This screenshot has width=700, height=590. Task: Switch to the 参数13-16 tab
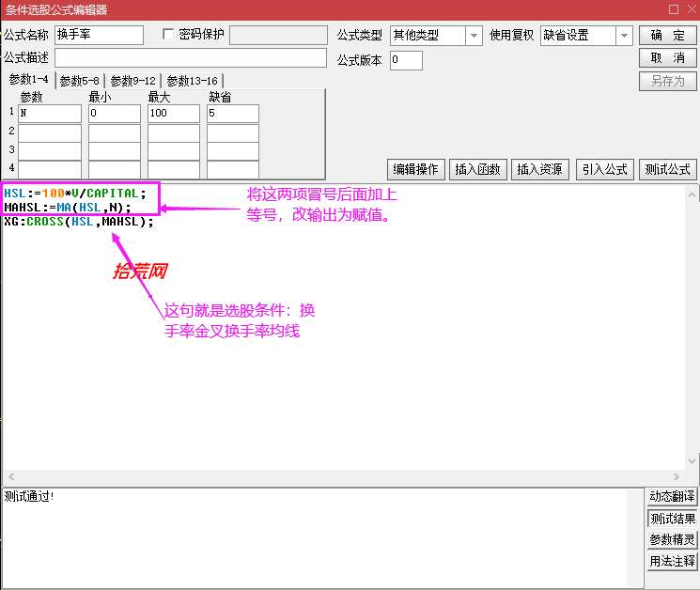(192, 81)
